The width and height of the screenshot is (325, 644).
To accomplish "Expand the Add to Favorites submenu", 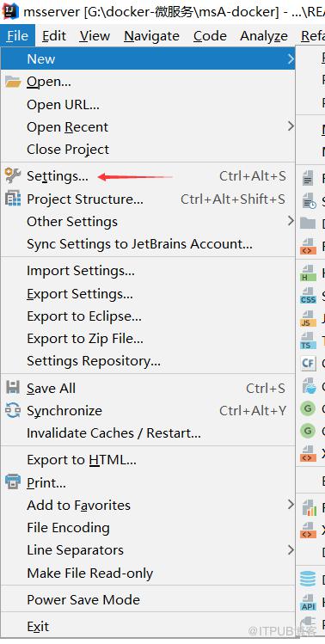I will (x=148, y=505).
